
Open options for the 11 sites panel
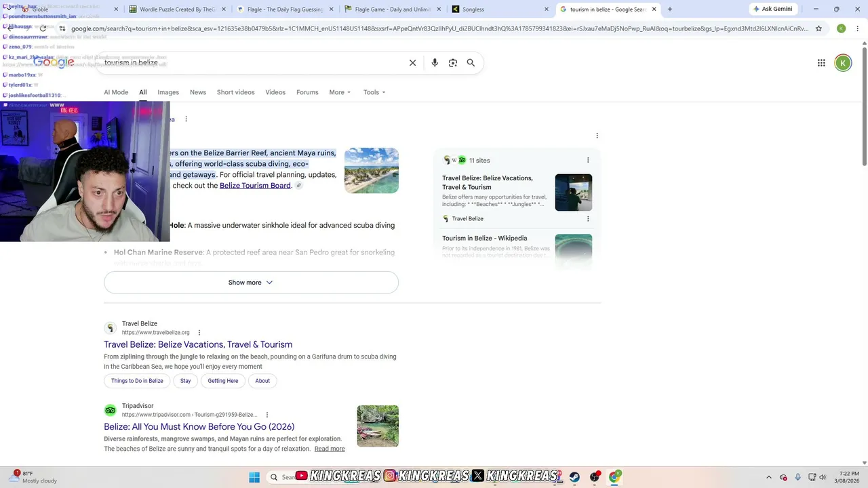(588, 161)
